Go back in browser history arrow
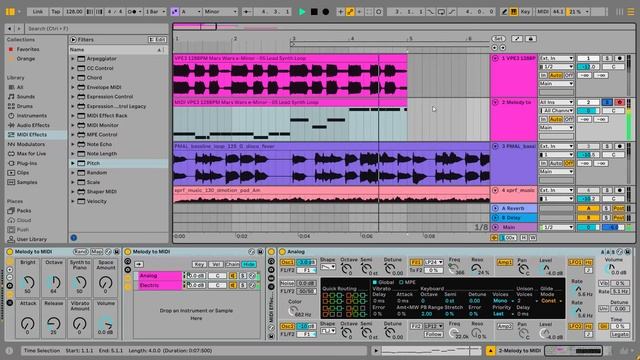 point(10,29)
